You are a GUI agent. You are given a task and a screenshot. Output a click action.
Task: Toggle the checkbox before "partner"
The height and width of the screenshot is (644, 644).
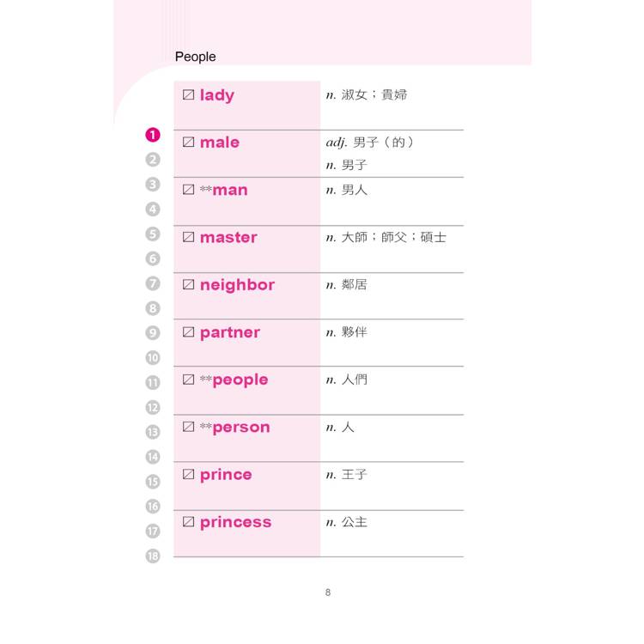point(189,332)
